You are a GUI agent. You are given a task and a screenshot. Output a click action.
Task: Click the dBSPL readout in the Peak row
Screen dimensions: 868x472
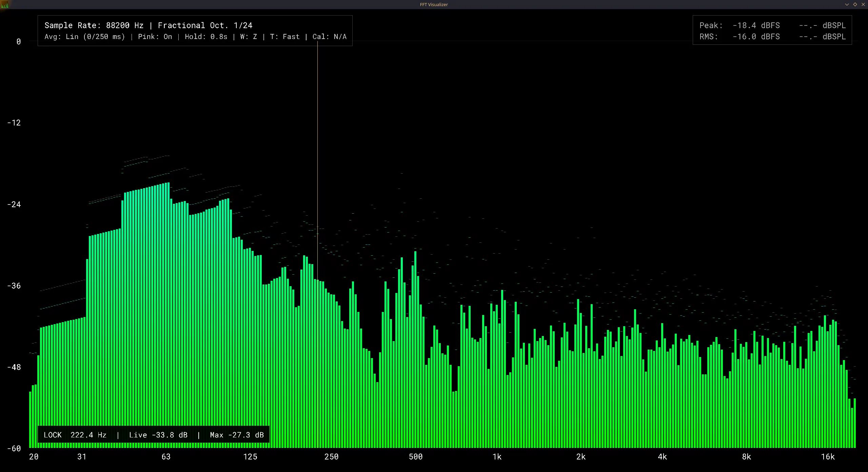(822, 25)
